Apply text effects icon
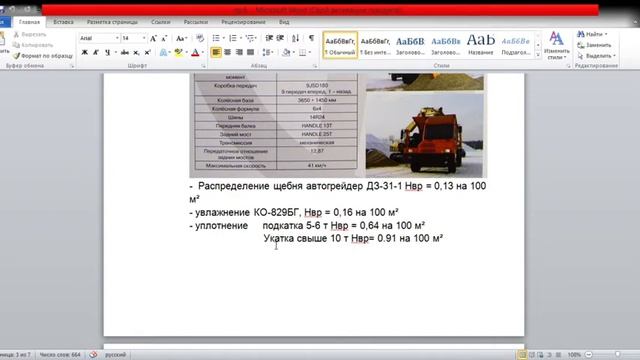 pos(163,52)
